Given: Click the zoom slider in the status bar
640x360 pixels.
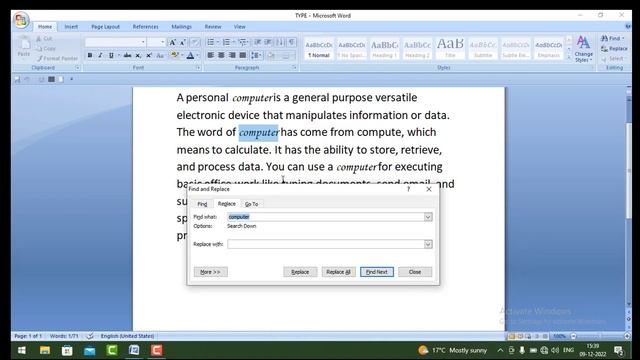Looking at the screenshot, I should coord(600,336).
